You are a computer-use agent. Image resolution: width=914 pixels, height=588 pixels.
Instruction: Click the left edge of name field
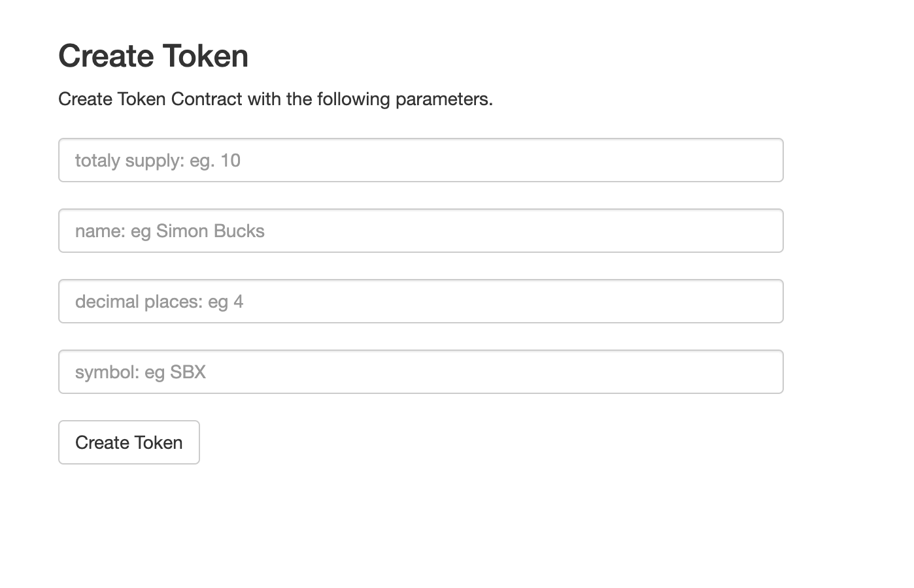click(x=65, y=231)
